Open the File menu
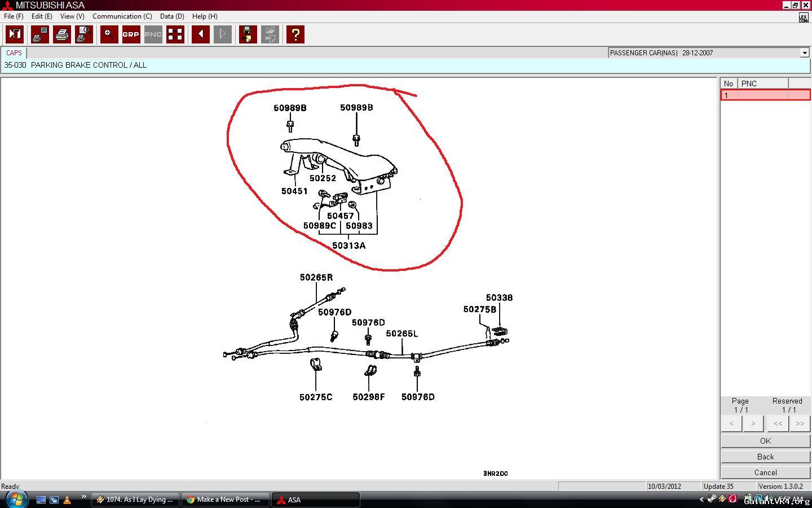This screenshot has height=508, width=812. point(14,16)
